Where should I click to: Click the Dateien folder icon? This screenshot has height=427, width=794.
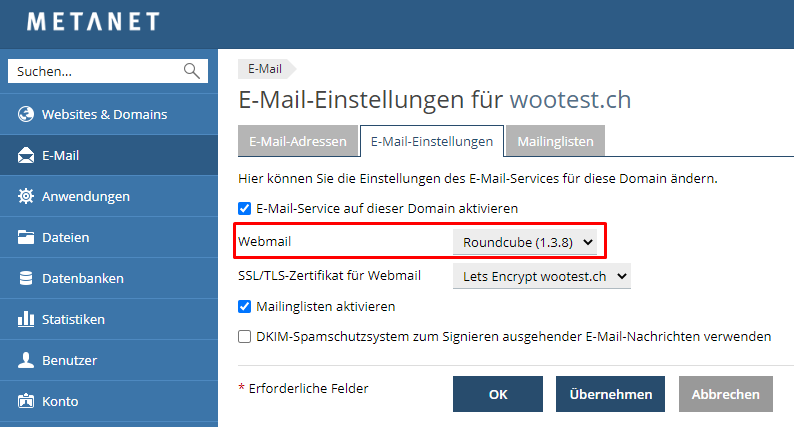(x=26, y=237)
